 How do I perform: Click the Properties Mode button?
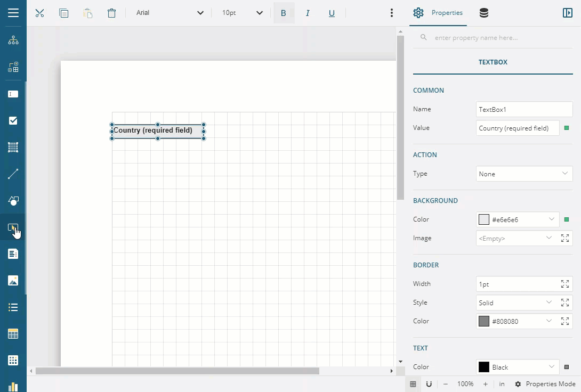coord(545,384)
